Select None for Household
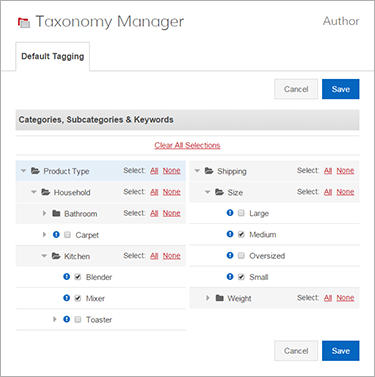The width and height of the screenshot is (375, 377). 172,192
